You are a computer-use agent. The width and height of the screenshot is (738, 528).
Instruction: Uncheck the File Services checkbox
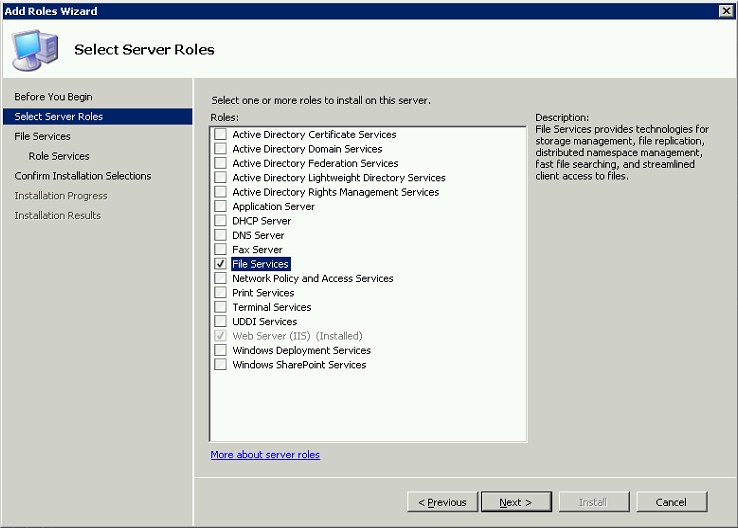click(x=220, y=264)
